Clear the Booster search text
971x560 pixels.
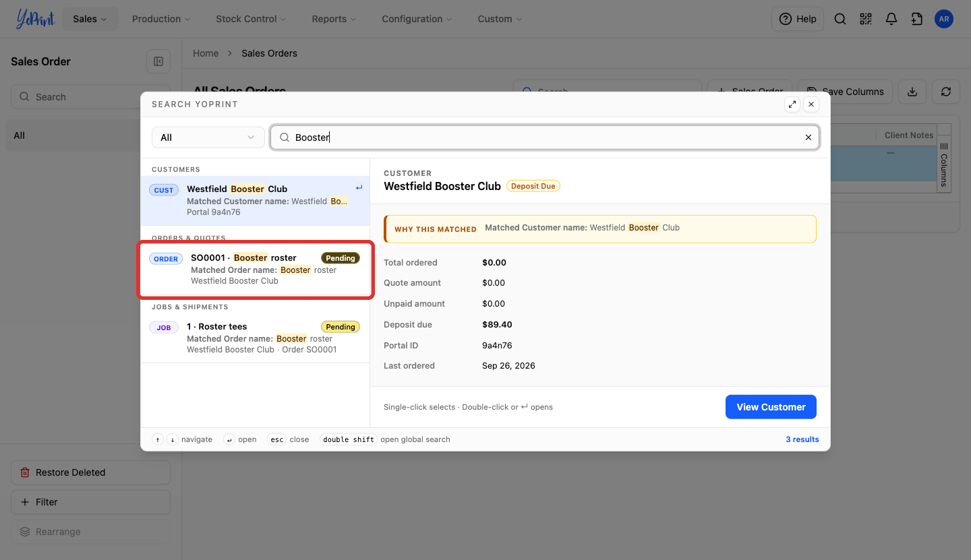pos(808,137)
